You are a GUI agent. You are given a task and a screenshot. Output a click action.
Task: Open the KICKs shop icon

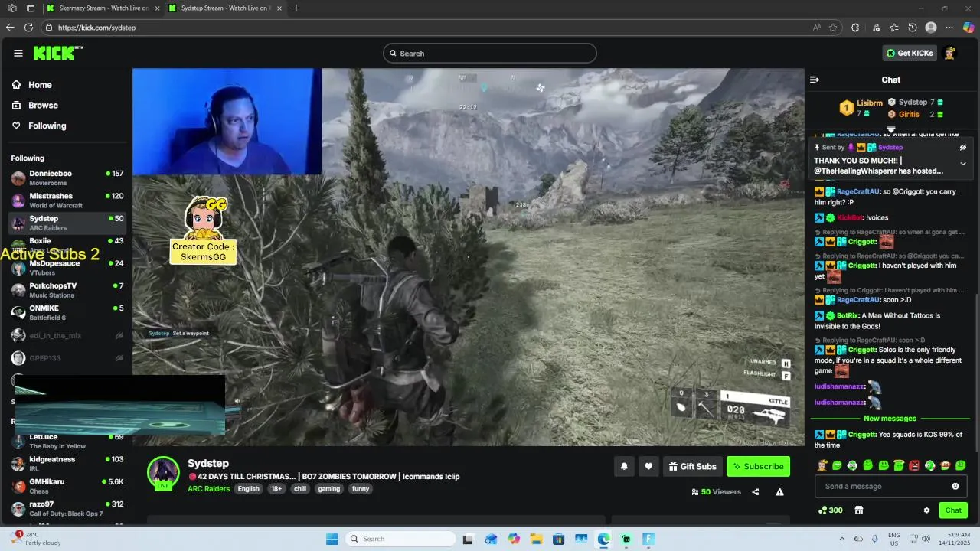(859, 510)
